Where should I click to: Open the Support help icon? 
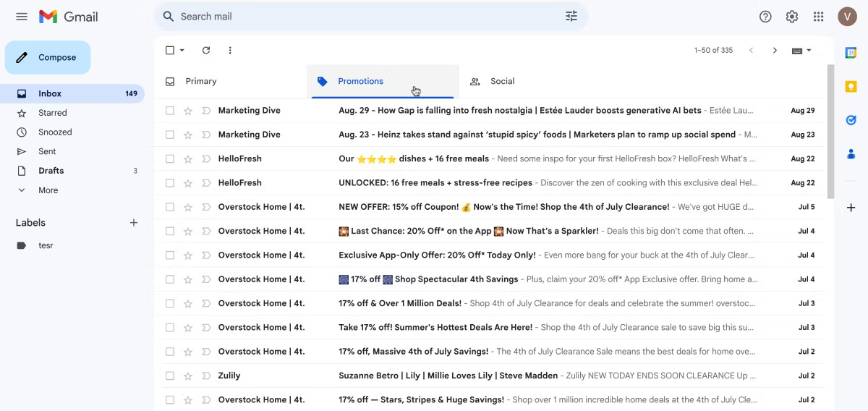click(x=765, y=17)
